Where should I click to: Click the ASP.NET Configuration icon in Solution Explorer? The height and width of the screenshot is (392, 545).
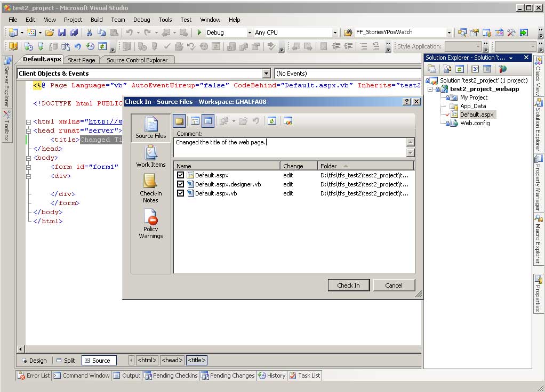tap(502, 69)
